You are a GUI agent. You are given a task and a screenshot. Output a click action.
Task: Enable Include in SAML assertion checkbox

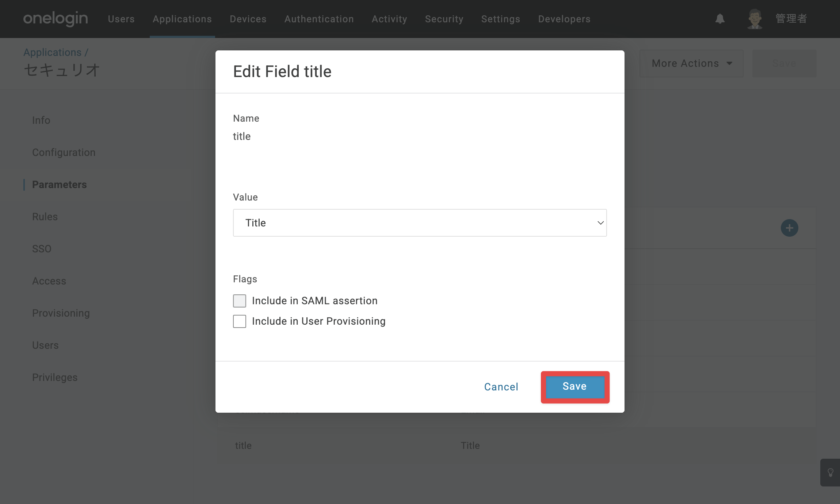click(x=240, y=301)
